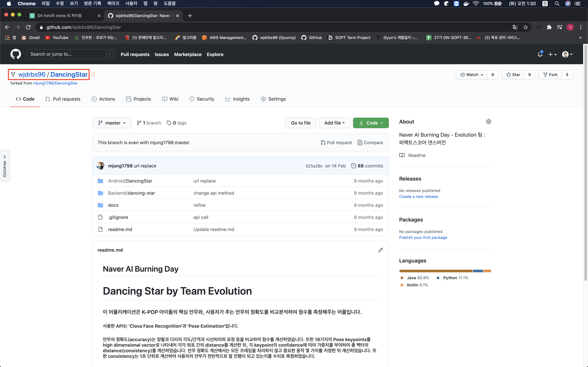The image size is (588, 367).
Task: Reload the page
Action: point(28,27)
